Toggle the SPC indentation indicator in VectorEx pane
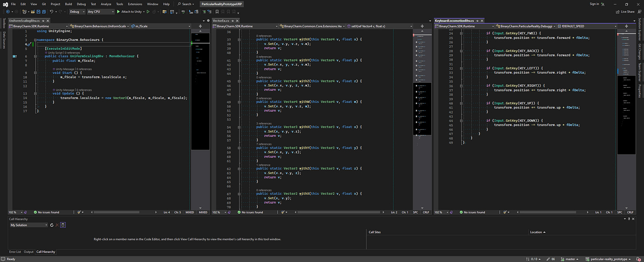 (x=415, y=212)
